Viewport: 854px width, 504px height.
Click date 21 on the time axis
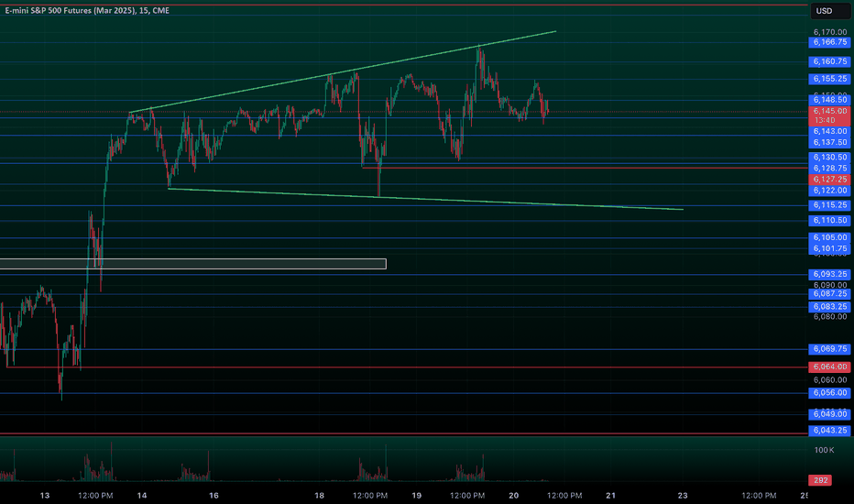(610, 495)
